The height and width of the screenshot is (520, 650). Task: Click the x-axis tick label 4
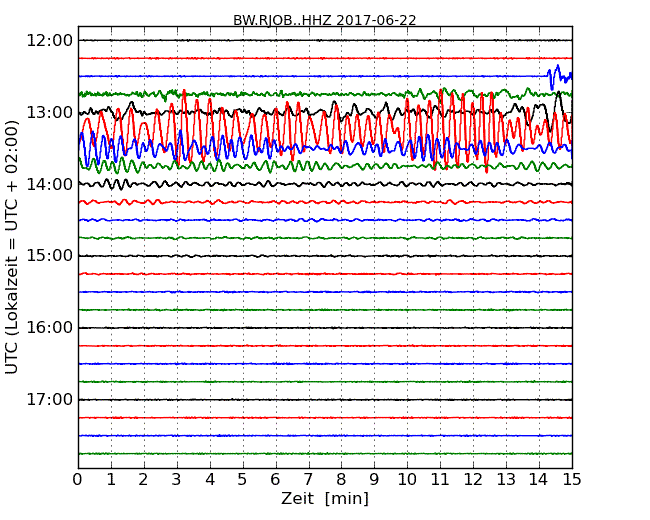pyautogui.click(x=210, y=480)
